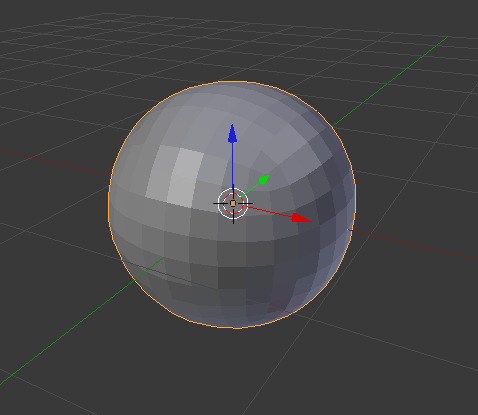Grab the blue Z-axis manipulator arrow

pos(232,134)
